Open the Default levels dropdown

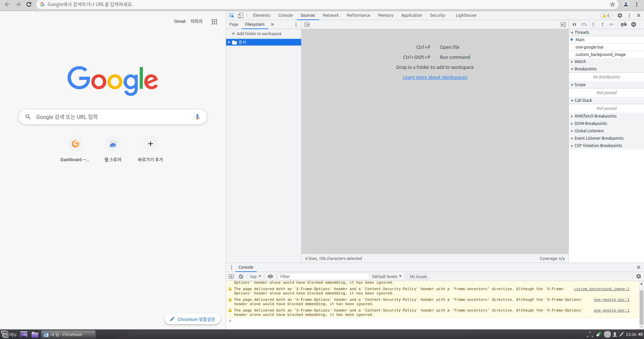point(387,276)
